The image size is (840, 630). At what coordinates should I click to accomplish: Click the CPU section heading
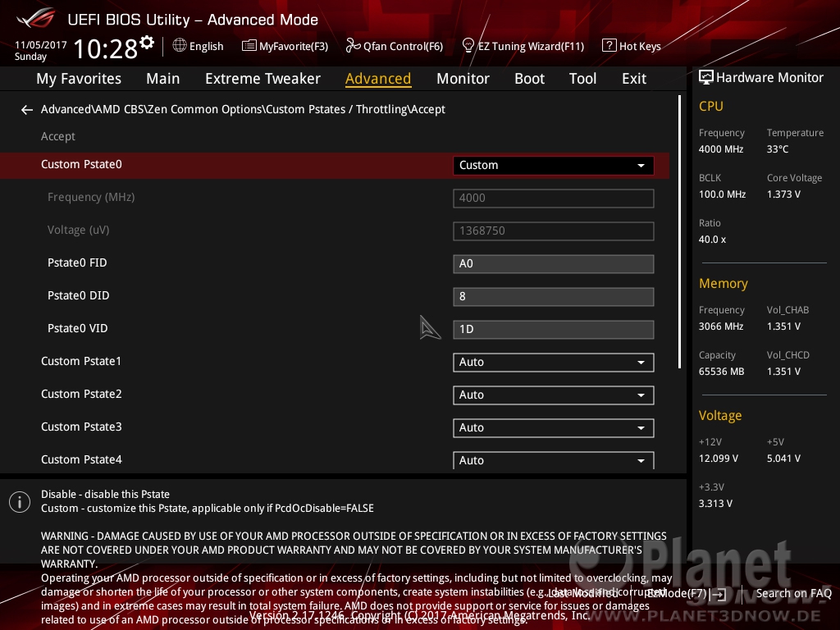(x=711, y=106)
